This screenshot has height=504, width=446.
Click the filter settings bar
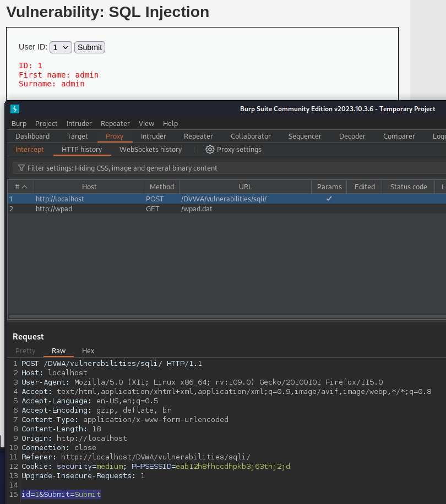[x=229, y=168]
